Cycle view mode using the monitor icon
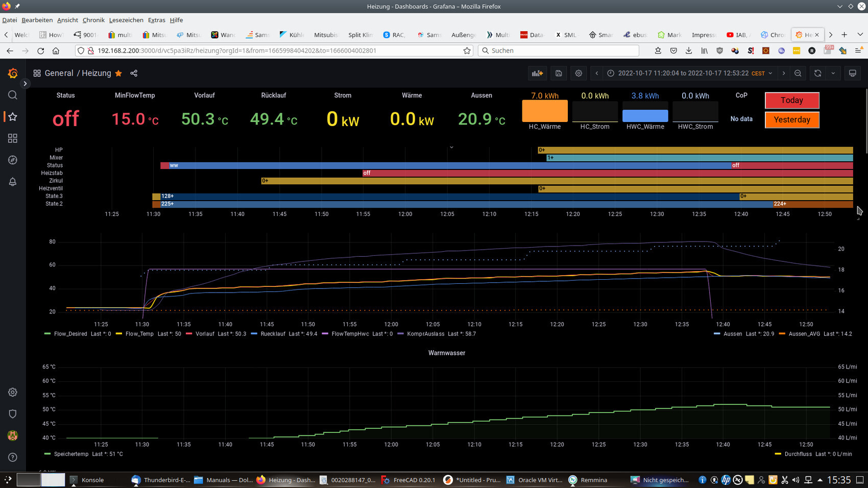 (852, 74)
